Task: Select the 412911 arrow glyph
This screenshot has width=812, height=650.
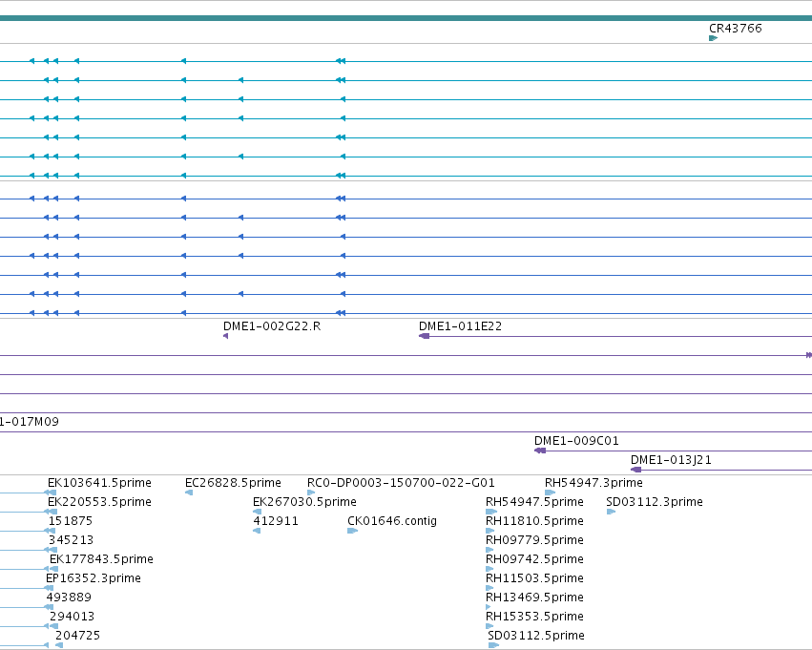Action: tap(257, 531)
